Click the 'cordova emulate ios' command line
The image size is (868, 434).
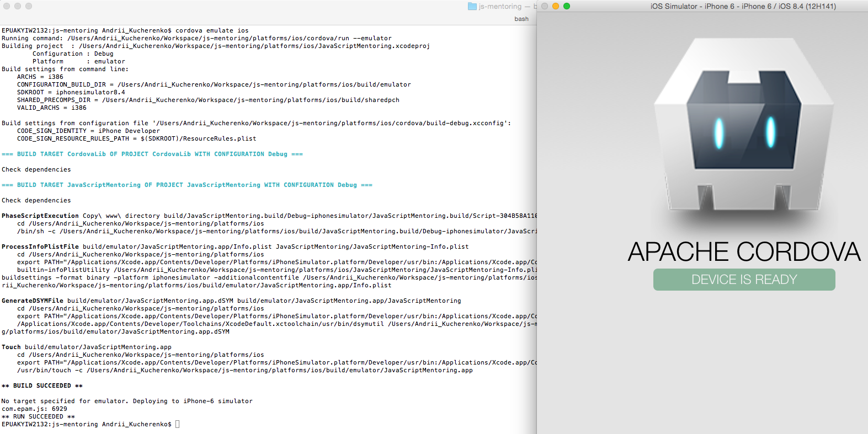125,30
